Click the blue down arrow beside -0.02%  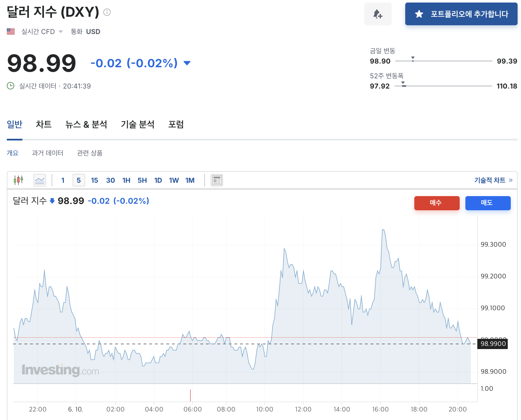(187, 63)
